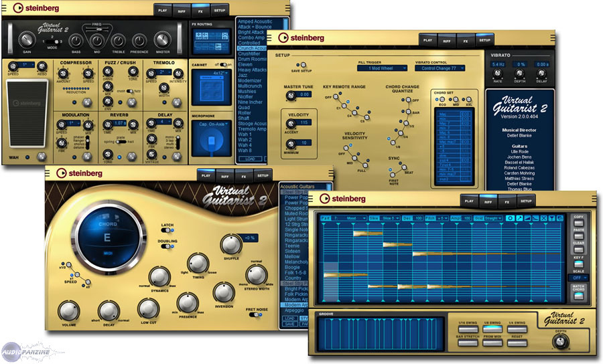603x364 pixels.
Task: Open the Part Mood dropdown in Riff editor
Action: (x=350, y=218)
